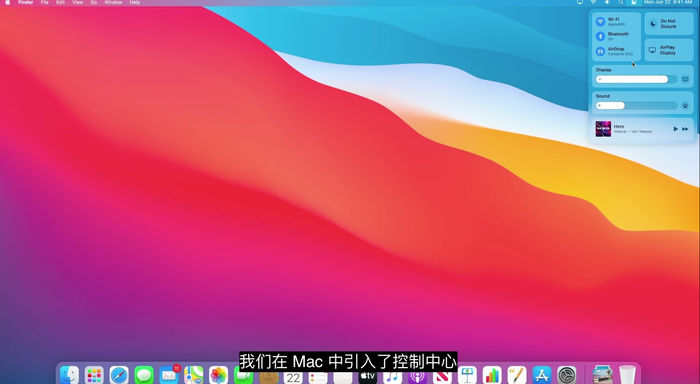Open the sound output options icon
This screenshot has height=384, width=700.
point(685,106)
